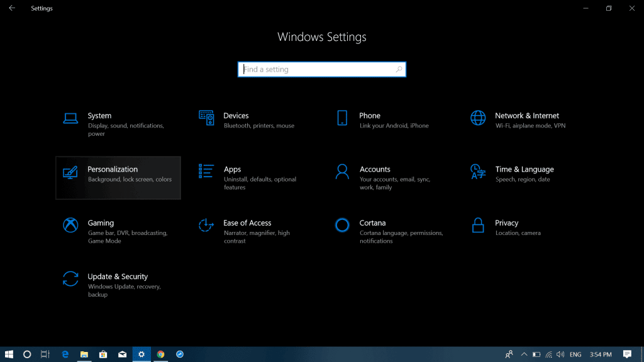Click the Network & Internet globe icon
Image resolution: width=644 pixels, height=362 pixels.
click(478, 118)
